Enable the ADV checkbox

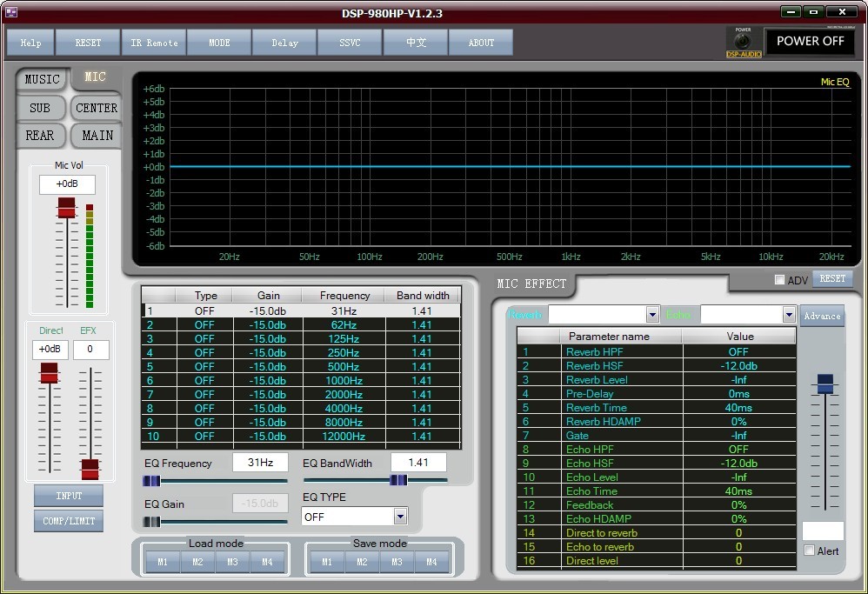[779, 280]
